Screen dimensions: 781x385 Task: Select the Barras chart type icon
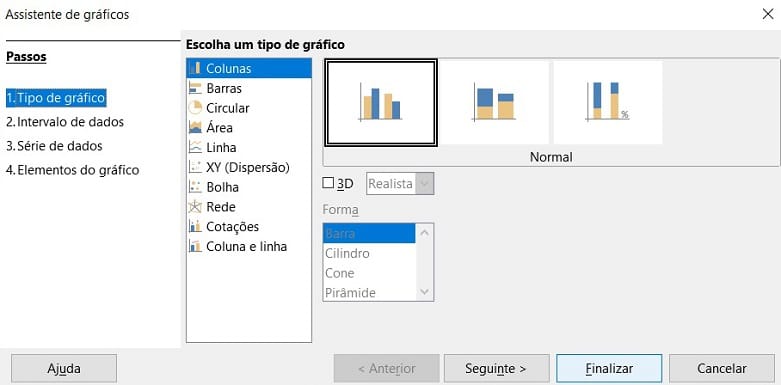[x=195, y=88]
